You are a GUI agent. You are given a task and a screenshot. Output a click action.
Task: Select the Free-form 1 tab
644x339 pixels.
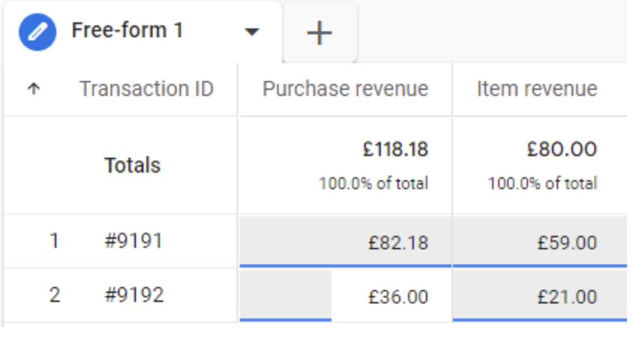tap(127, 30)
